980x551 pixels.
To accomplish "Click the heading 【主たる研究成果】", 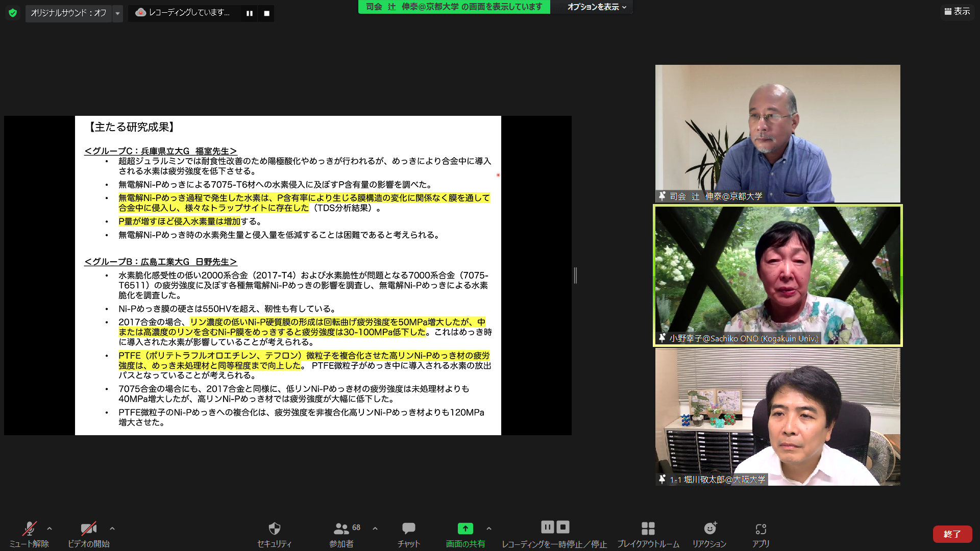I will pos(132,127).
